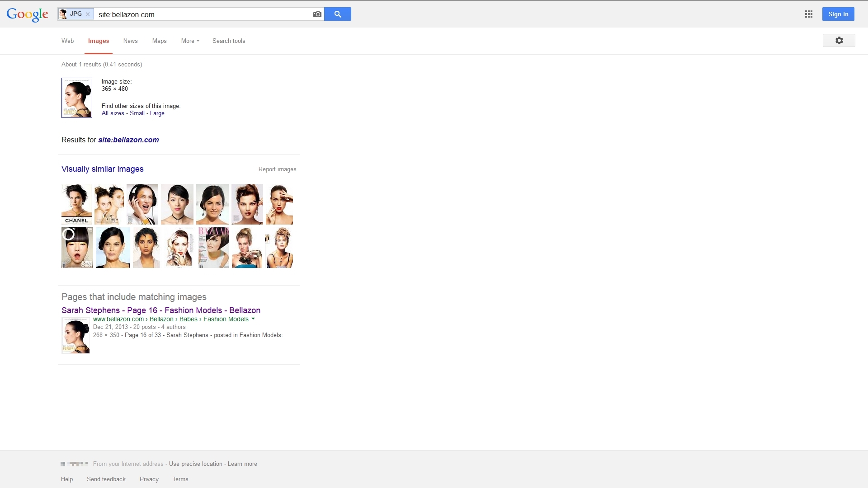Image resolution: width=868 pixels, height=488 pixels.
Task: Open the Search tools options
Action: [x=229, y=41]
